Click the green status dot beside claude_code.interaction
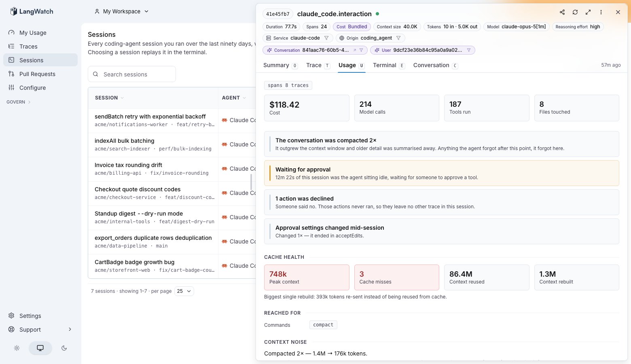The image size is (631, 364). tap(377, 14)
